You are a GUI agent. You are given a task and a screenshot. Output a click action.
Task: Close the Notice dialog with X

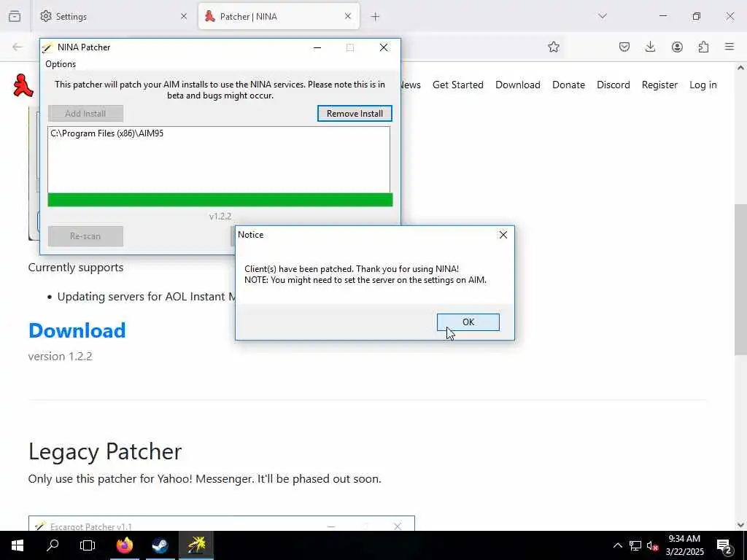click(x=503, y=235)
